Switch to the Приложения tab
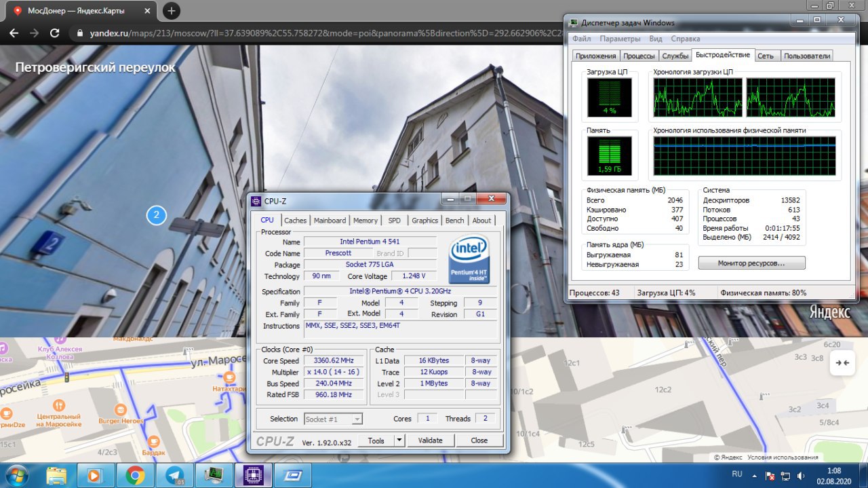 click(x=596, y=56)
